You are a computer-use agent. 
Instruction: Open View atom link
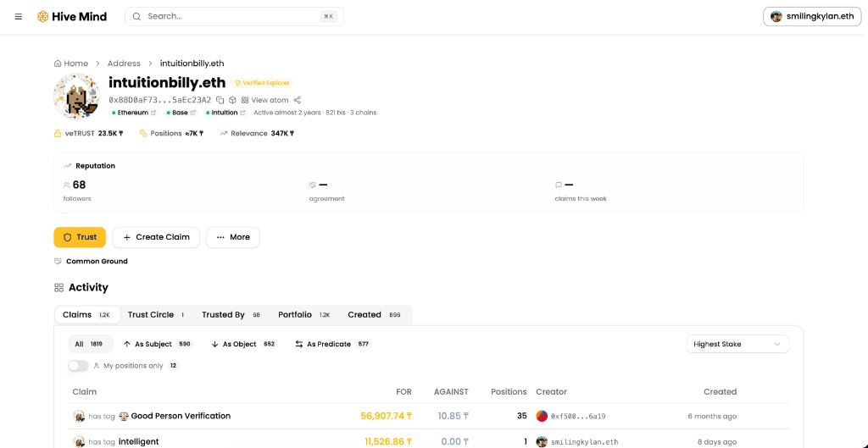[x=264, y=100]
